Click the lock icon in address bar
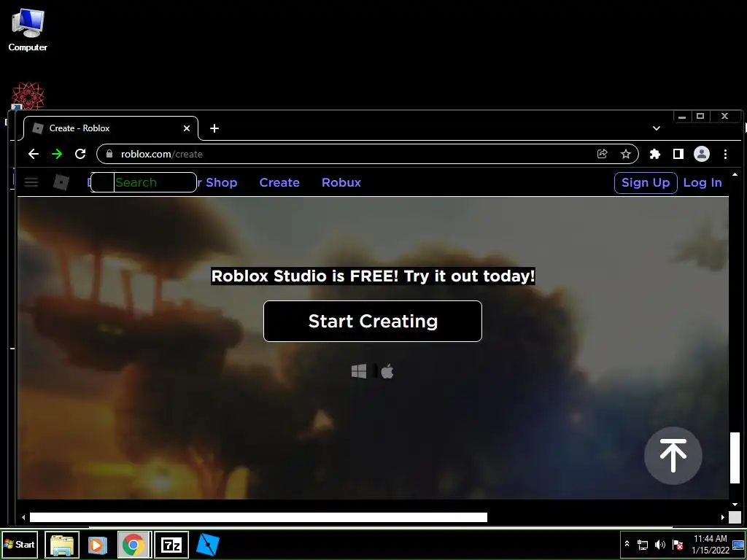The image size is (747, 560). coord(109,154)
